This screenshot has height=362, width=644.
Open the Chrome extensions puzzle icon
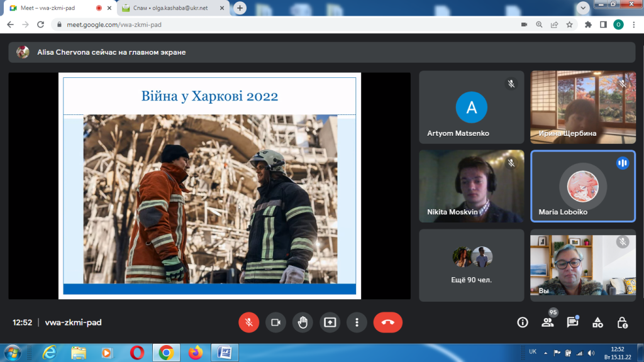pos(588,25)
